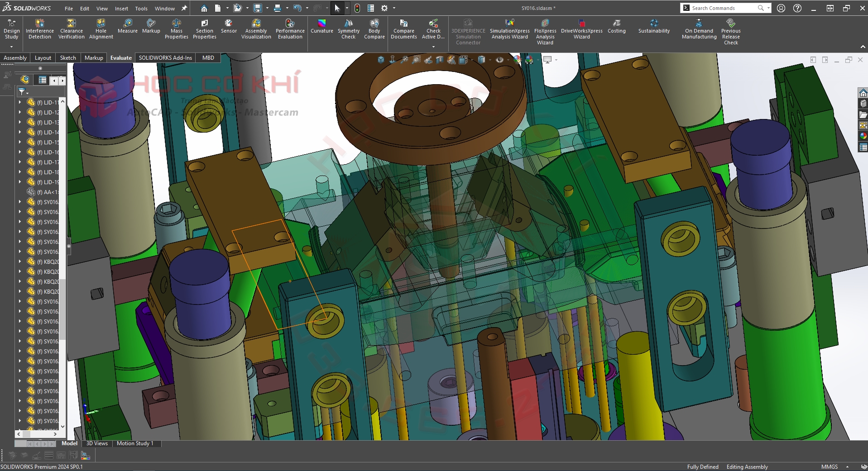This screenshot has height=471, width=868.
Task: Open the Compare Documents tool
Action: [404, 29]
